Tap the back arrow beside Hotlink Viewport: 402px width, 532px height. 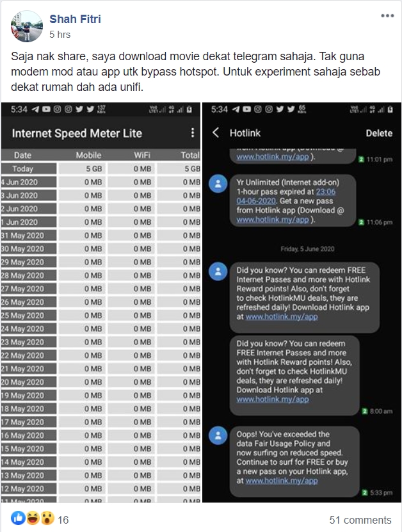[216, 133]
